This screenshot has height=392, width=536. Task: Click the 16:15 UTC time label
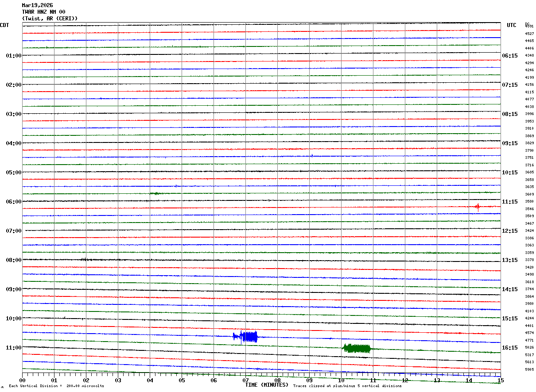(x=510, y=348)
